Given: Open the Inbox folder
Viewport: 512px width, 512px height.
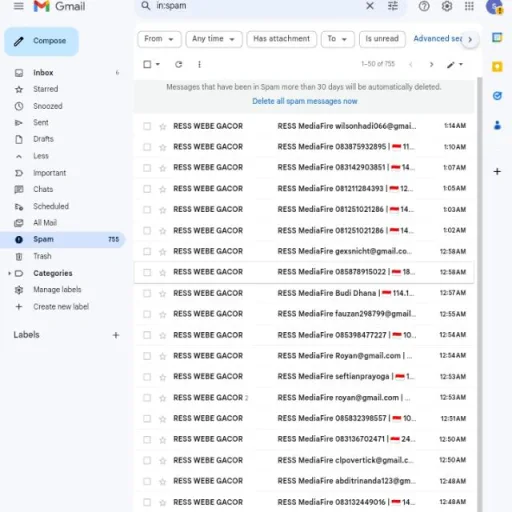Looking at the screenshot, I should (x=43, y=73).
